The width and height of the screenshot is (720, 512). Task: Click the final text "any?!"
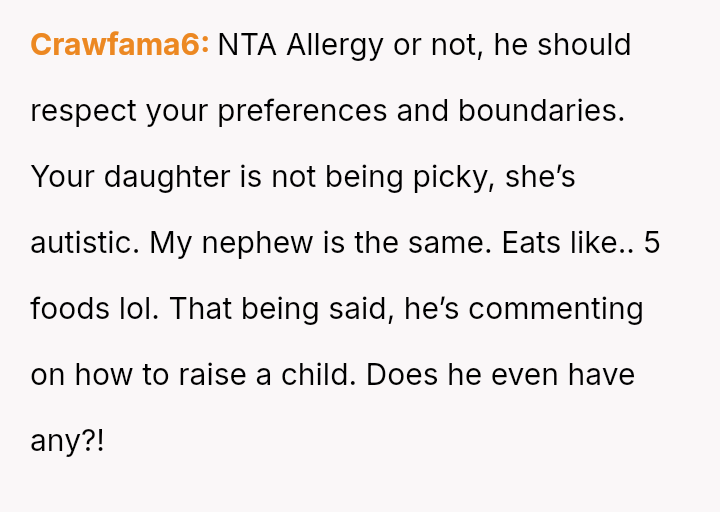point(67,441)
